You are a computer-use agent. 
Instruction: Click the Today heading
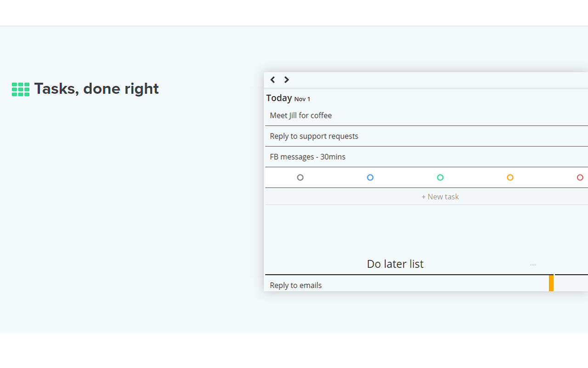(x=279, y=98)
